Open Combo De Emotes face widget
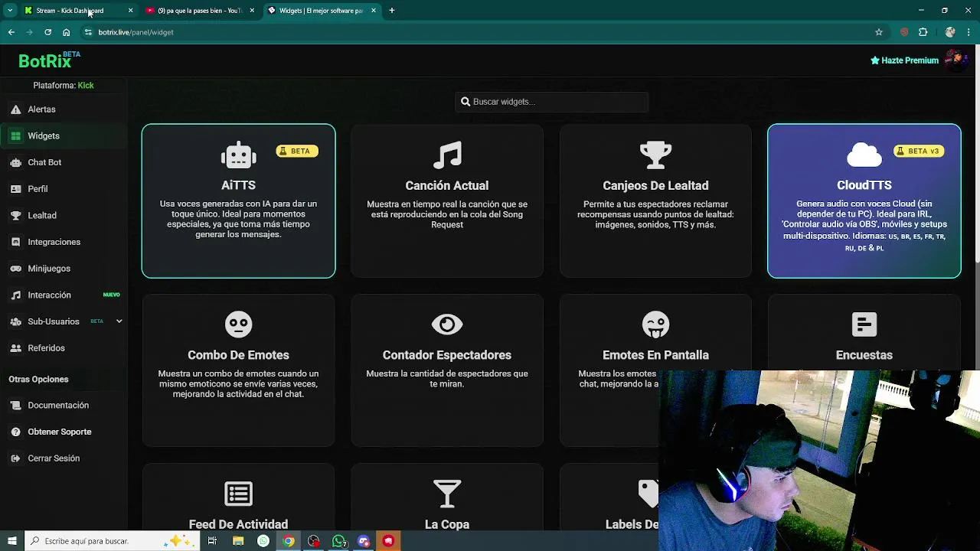 238,370
